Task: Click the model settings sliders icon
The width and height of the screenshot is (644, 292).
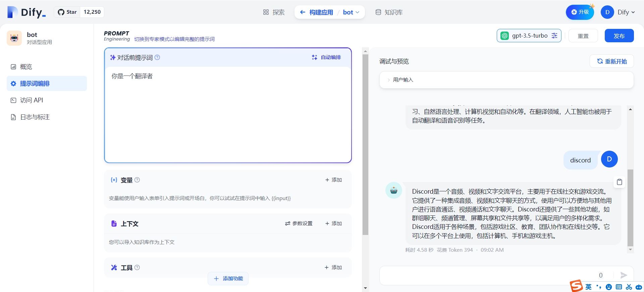Action: [554, 36]
